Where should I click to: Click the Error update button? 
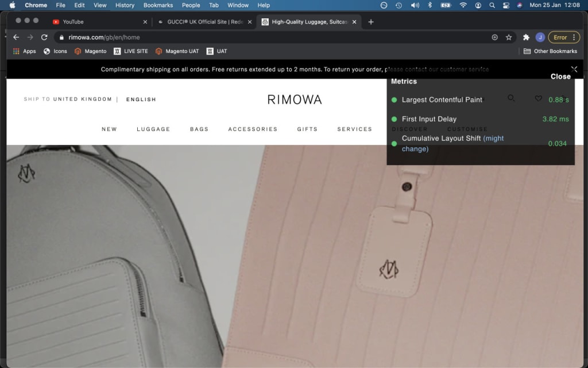[x=560, y=37]
